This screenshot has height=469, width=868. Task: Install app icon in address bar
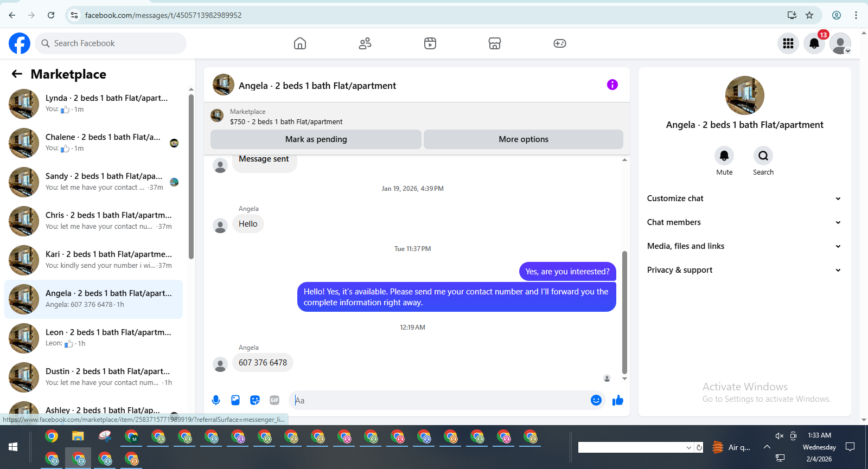click(792, 15)
